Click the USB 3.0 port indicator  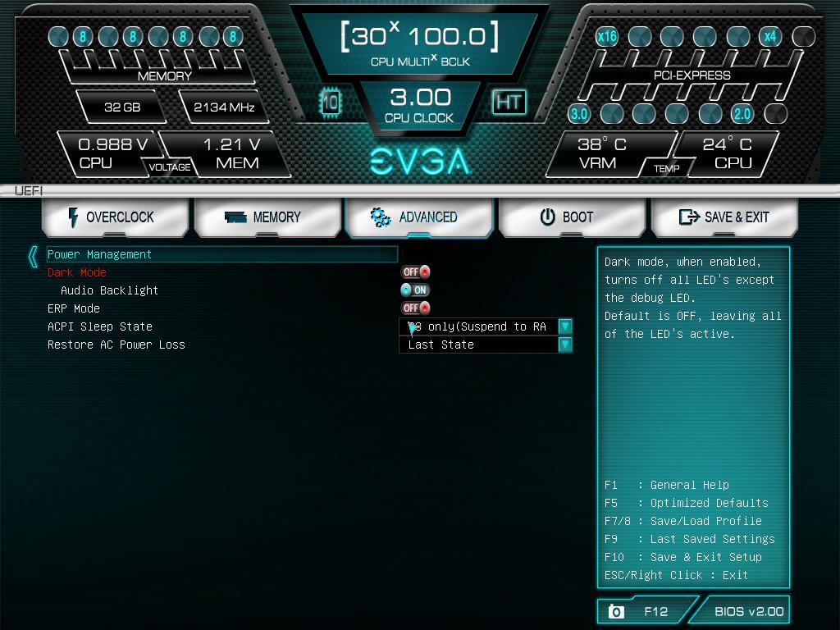pyautogui.click(x=579, y=114)
